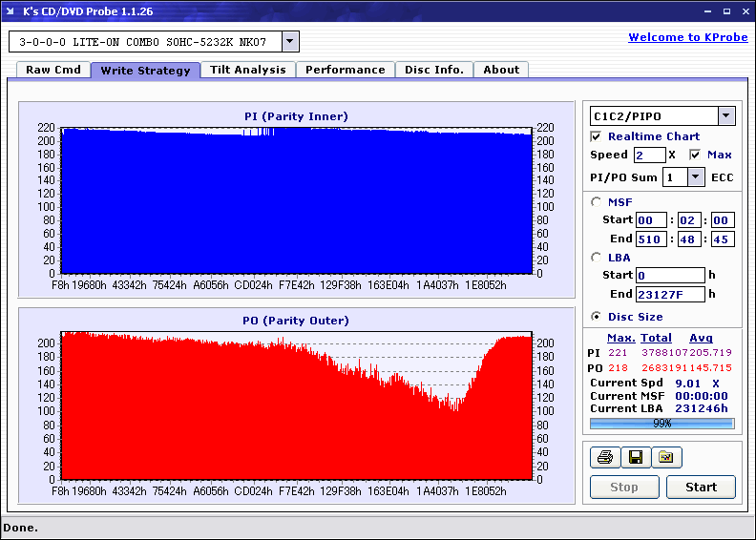Uncheck the Max speed checkbox

point(695,155)
